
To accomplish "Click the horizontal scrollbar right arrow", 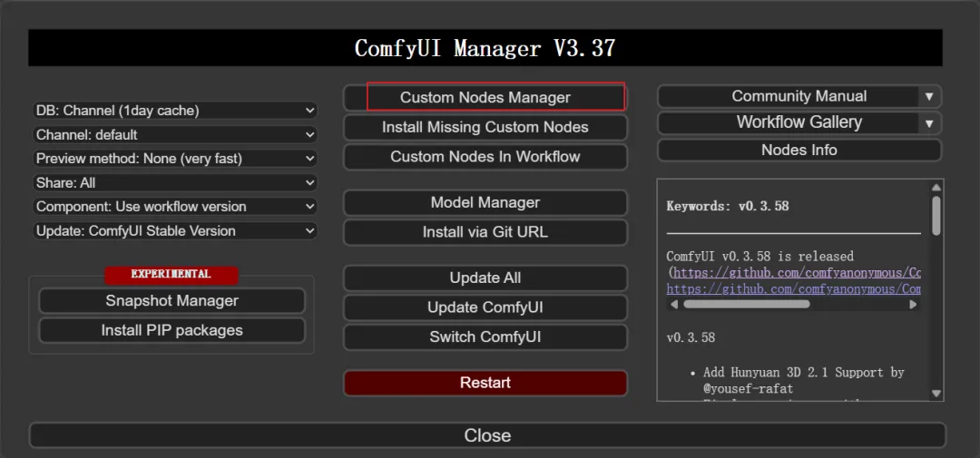I will pos(913,305).
